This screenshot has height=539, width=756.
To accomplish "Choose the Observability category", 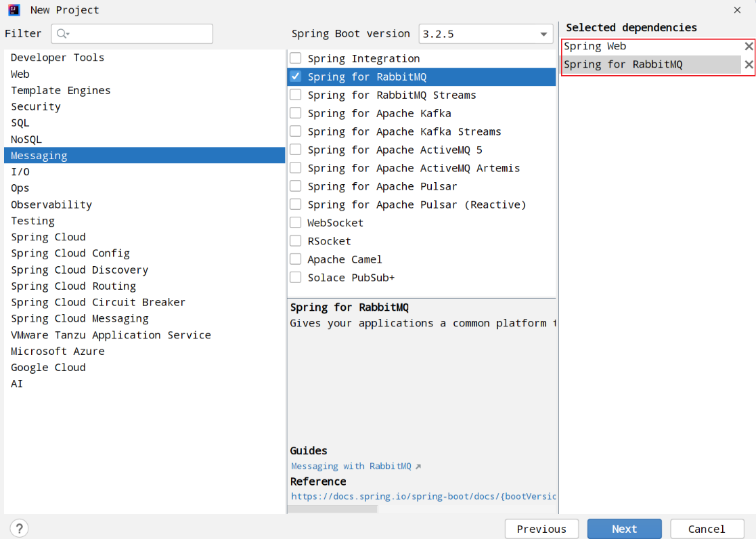I will [x=145, y=204].
